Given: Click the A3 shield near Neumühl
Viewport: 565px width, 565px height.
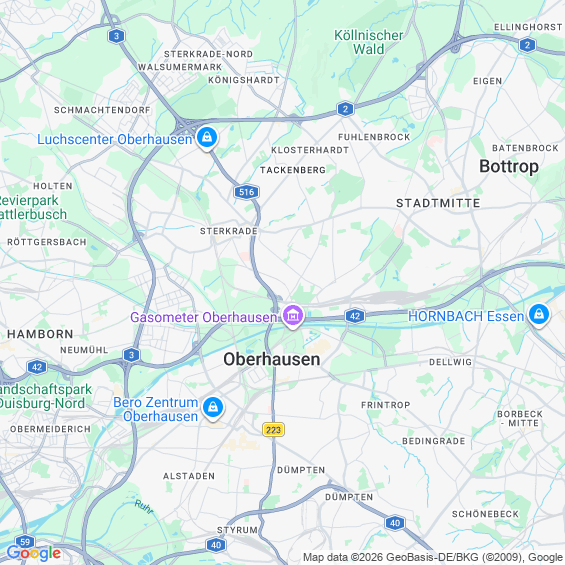Looking at the screenshot, I should tap(132, 355).
